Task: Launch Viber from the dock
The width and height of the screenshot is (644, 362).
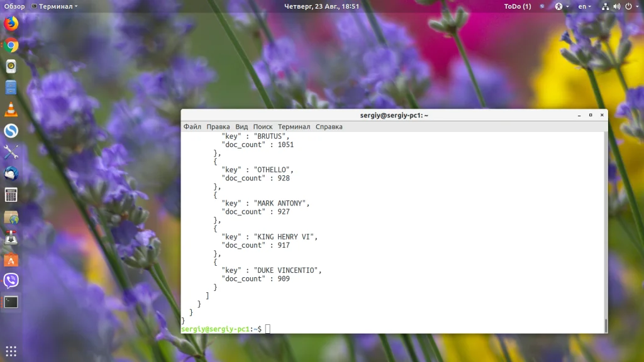Action: point(11,280)
